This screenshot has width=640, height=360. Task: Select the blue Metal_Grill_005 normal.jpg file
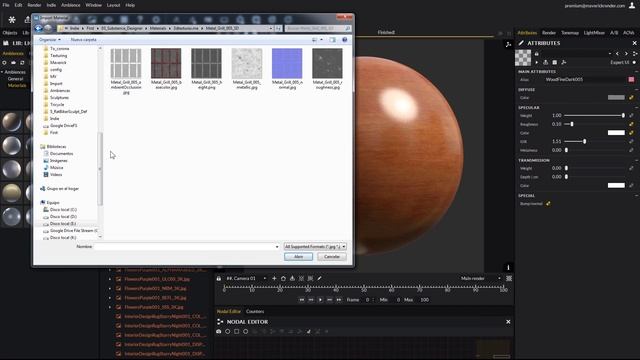click(x=287, y=69)
